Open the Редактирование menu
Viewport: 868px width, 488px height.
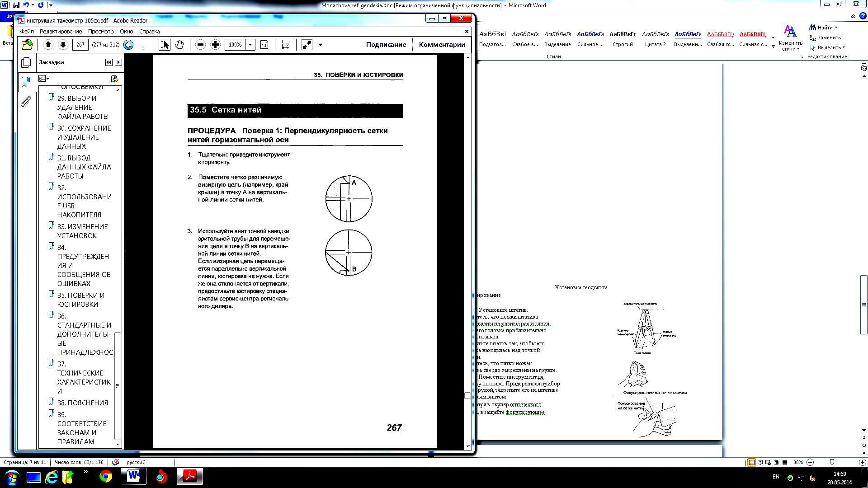[61, 31]
